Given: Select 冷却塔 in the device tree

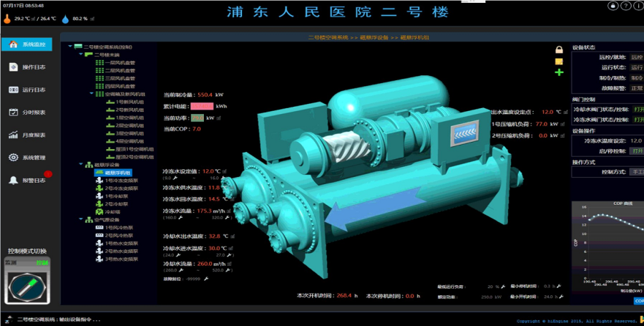Looking at the screenshot, I should pos(111,211).
